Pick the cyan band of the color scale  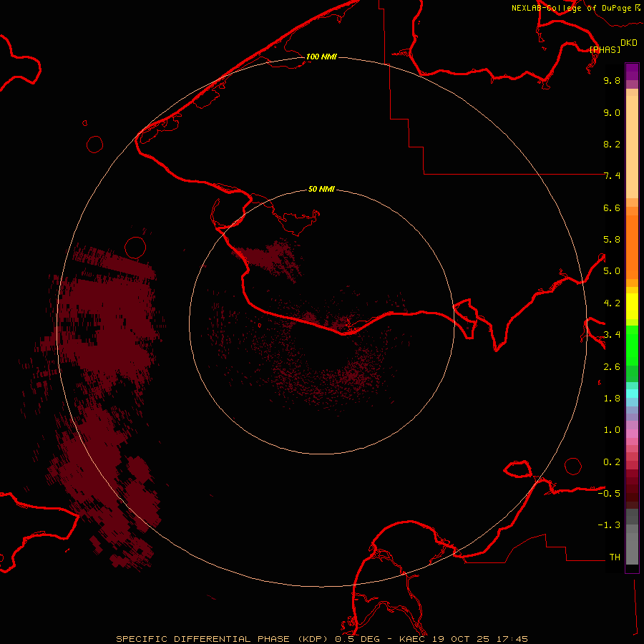pos(632,394)
